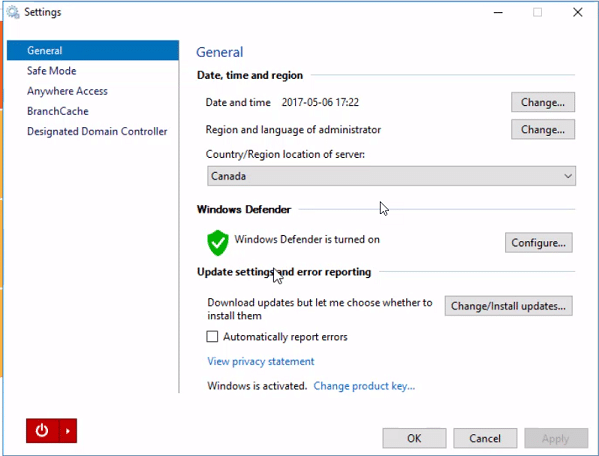599x456 pixels.
Task: Switch to Anywhere Access settings
Action: [x=67, y=91]
